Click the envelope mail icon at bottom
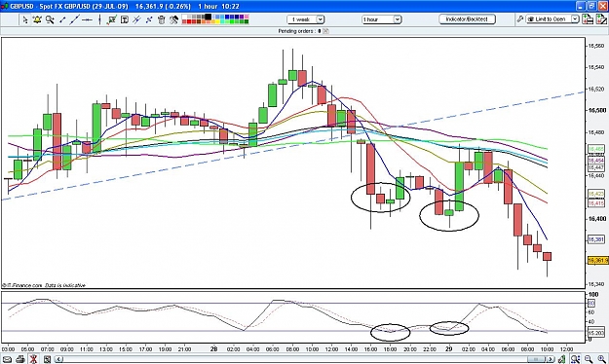The width and height of the screenshot is (609, 364). [7, 359]
